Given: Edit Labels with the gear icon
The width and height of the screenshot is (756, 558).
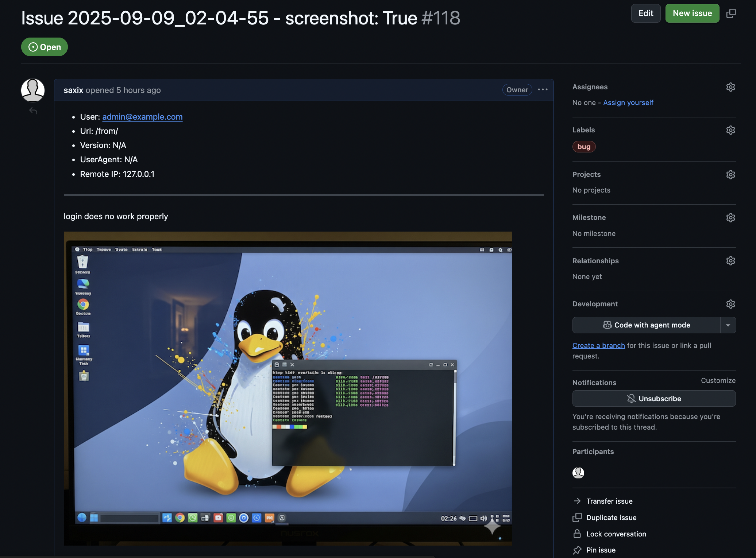Looking at the screenshot, I should 730,130.
